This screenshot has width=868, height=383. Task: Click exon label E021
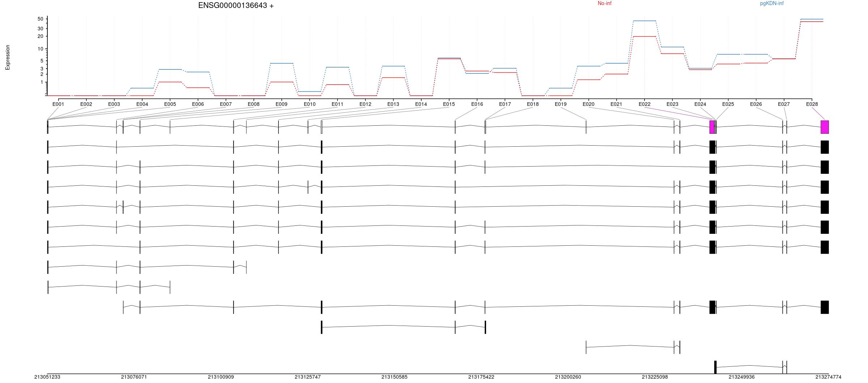pyautogui.click(x=616, y=104)
